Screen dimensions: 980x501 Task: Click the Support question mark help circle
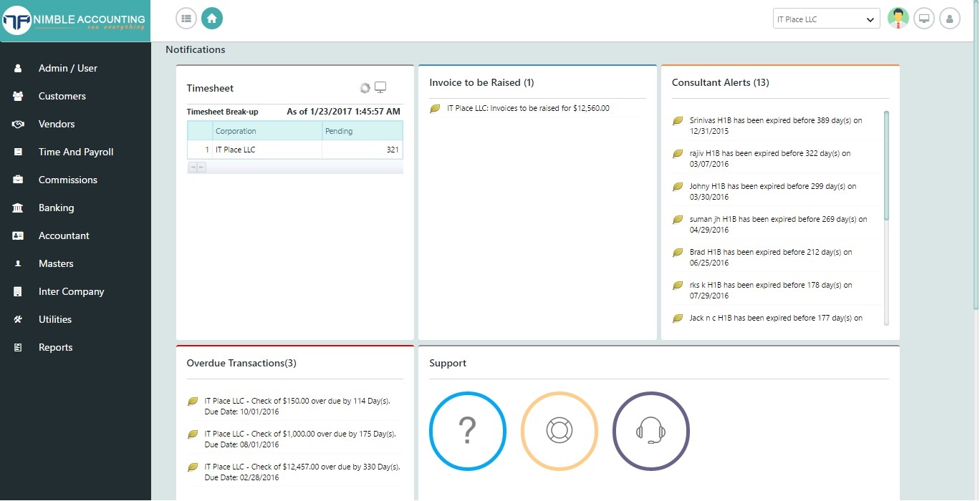[468, 431]
